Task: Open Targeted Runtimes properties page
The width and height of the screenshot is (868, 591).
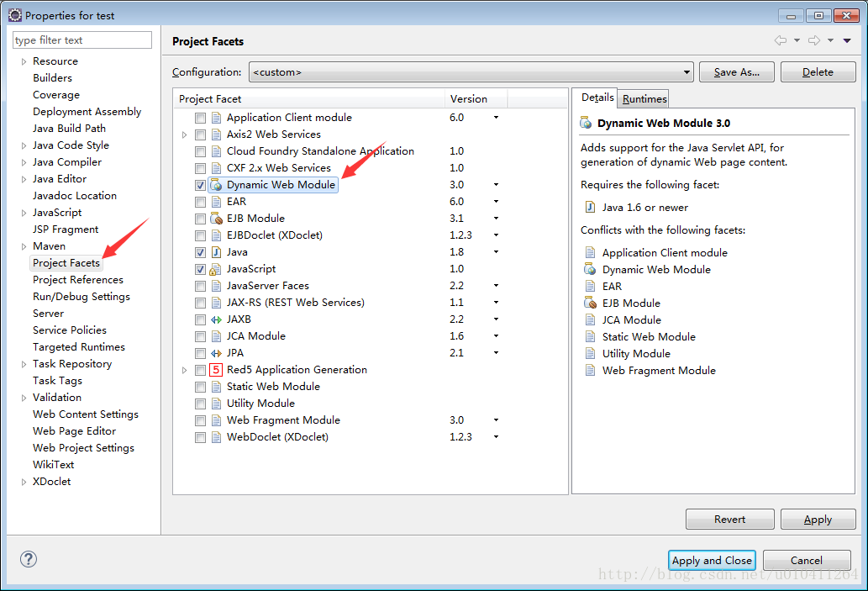Action: pyautogui.click(x=79, y=346)
